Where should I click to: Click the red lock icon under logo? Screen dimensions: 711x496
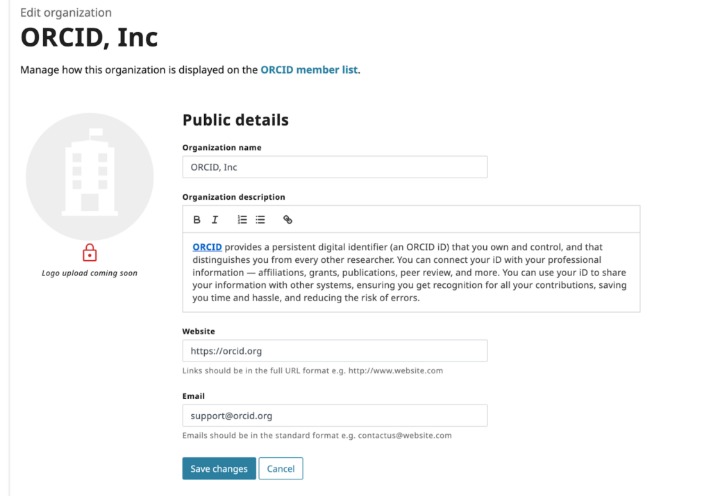click(x=90, y=253)
